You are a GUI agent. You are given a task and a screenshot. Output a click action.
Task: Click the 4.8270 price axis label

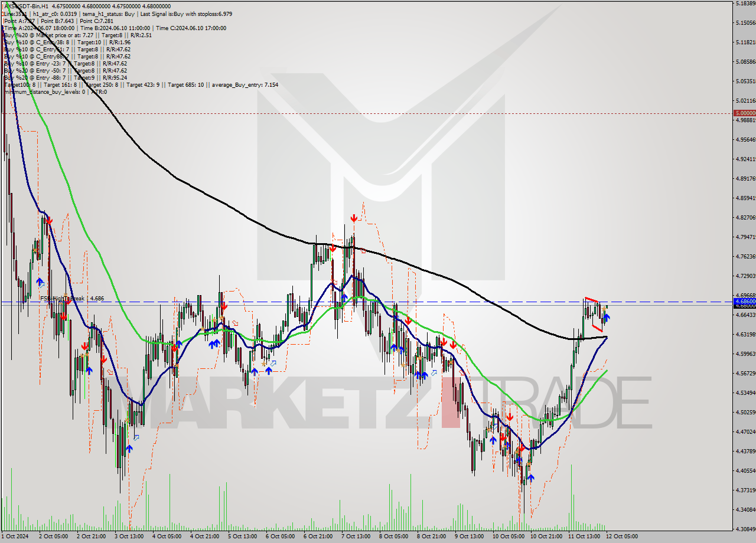pos(745,217)
